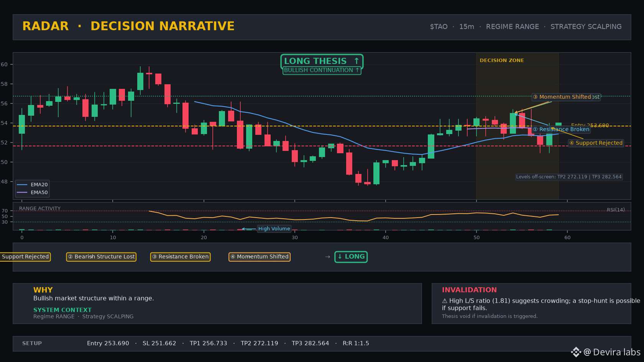Click the Levels off-screen note
This screenshot has height=362, width=644.
569,177
